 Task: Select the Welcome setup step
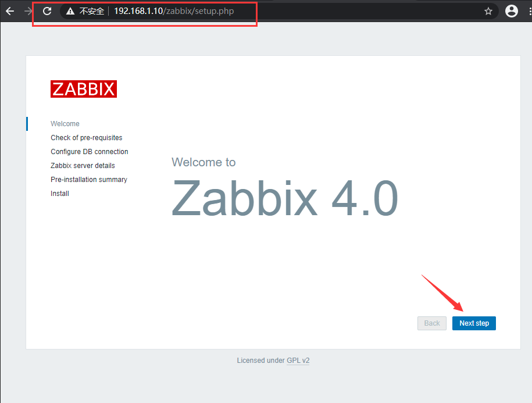pos(65,124)
